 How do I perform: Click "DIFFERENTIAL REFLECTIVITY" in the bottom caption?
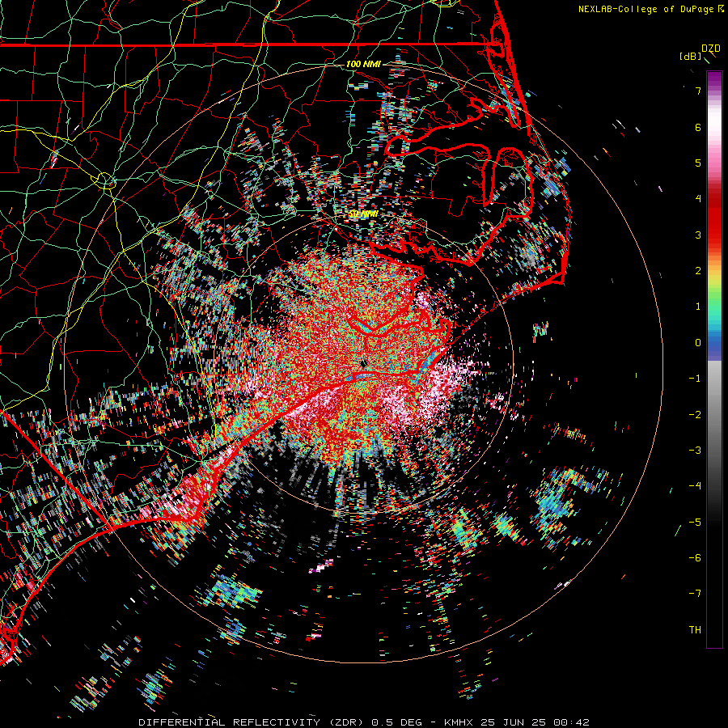[x=230, y=722]
